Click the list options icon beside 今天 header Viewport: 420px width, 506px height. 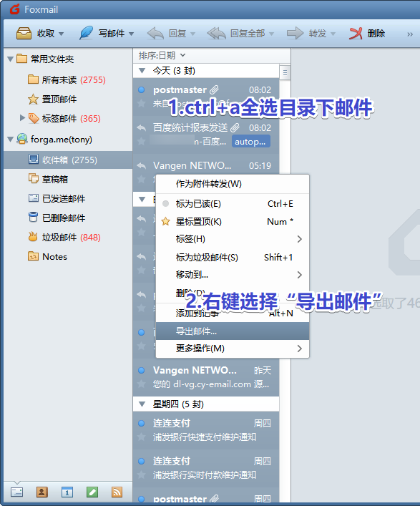pyautogui.click(x=285, y=72)
